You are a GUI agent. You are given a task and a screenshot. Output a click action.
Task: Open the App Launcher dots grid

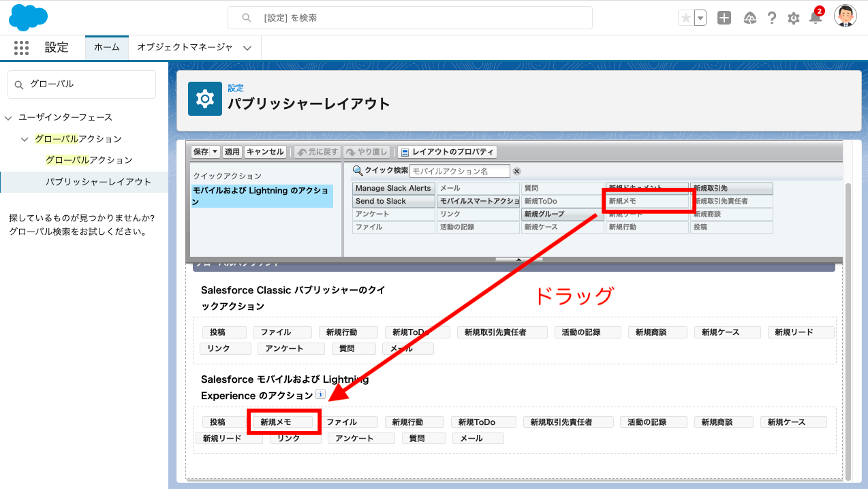pyautogui.click(x=21, y=48)
